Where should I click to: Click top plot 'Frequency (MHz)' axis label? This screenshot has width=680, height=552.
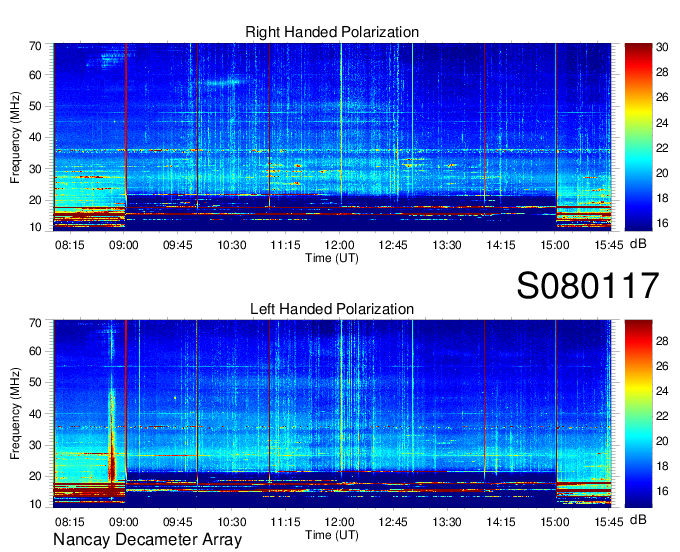pyautogui.click(x=15, y=137)
